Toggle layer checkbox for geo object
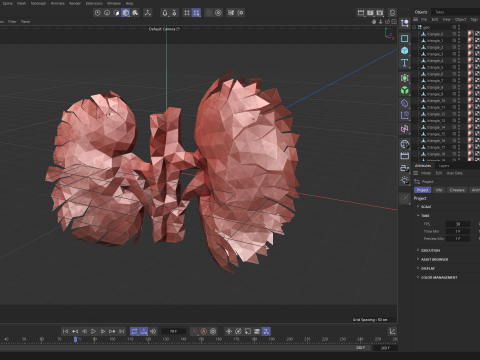This screenshot has height=360, width=480. [x=454, y=27]
